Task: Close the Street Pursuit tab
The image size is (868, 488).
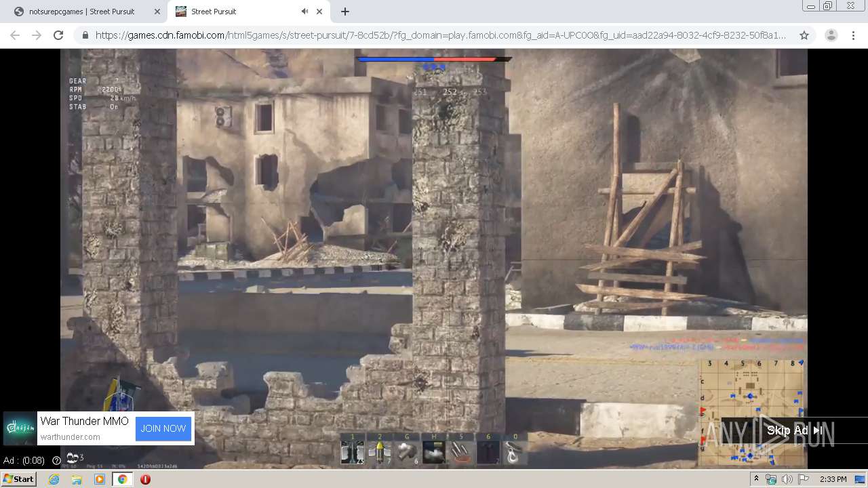Action: click(319, 12)
